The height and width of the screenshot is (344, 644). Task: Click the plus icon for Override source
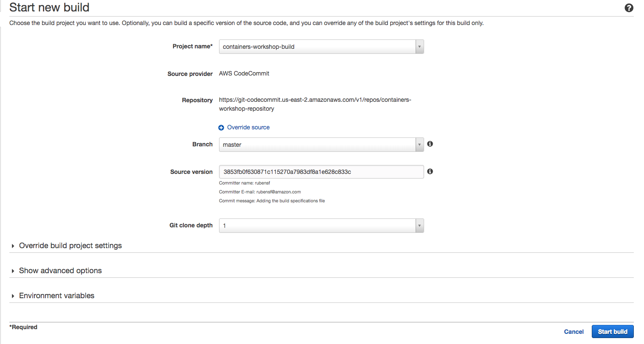coord(221,128)
